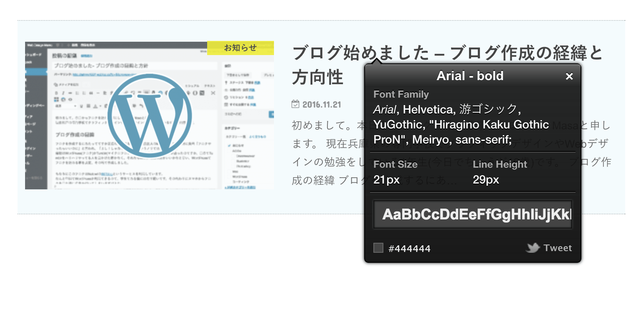Click the AaBbCcDdEeFf font preview field
The height and width of the screenshot is (312, 644).
(472, 214)
